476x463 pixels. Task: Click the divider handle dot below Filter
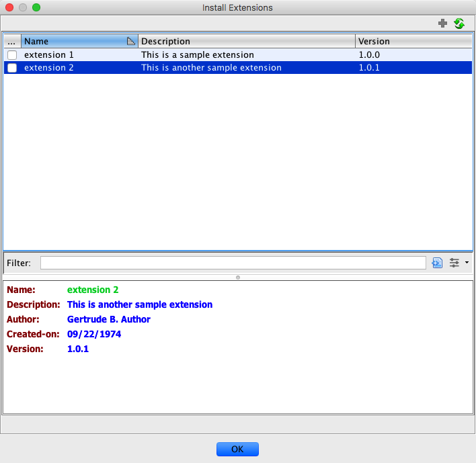click(x=238, y=278)
